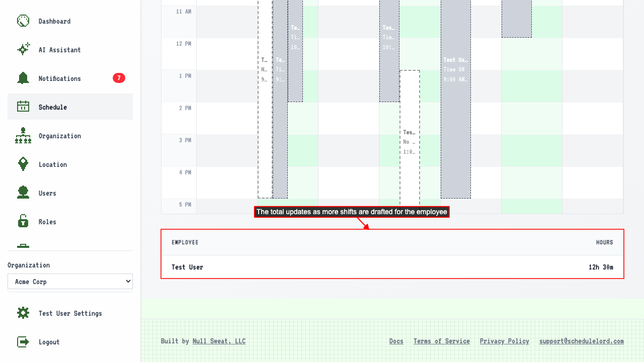Click the Test User employee row
The height and width of the screenshot is (362, 644).
[x=392, y=267]
